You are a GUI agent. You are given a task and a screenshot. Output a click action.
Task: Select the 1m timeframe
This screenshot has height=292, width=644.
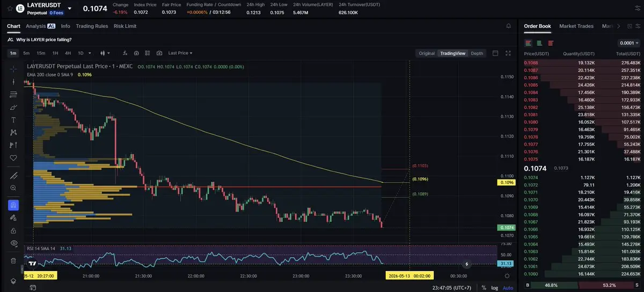pyautogui.click(x=13, y=53)
